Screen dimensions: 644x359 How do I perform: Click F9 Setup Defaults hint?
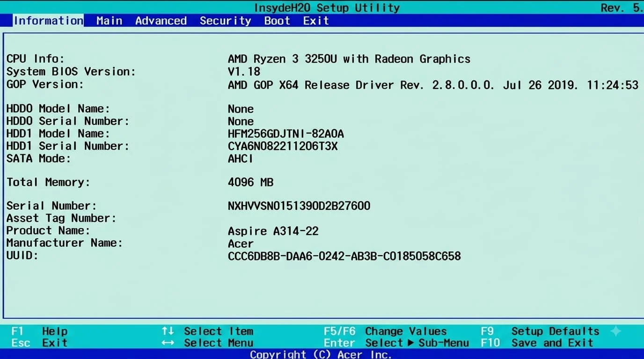tap(540, 331)
